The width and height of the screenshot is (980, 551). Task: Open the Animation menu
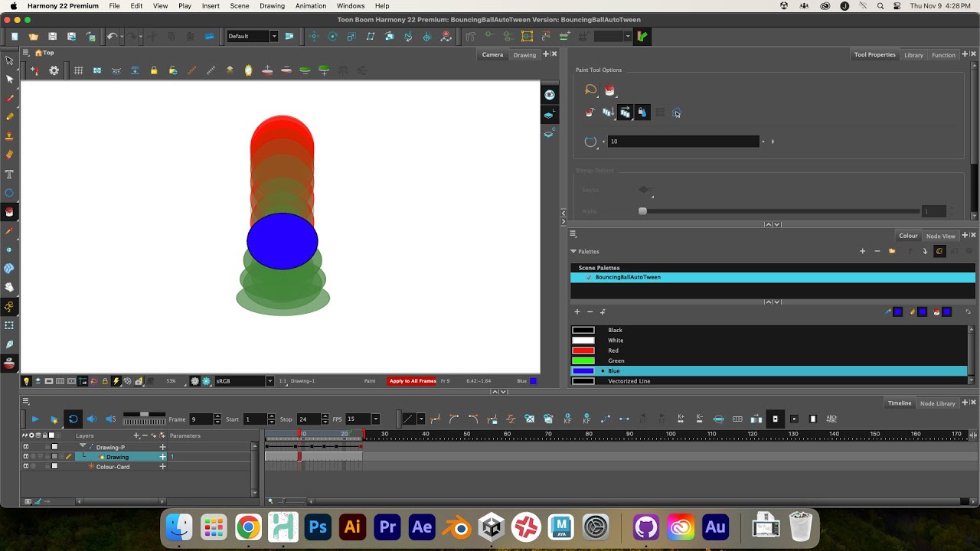tap(310, 5)
